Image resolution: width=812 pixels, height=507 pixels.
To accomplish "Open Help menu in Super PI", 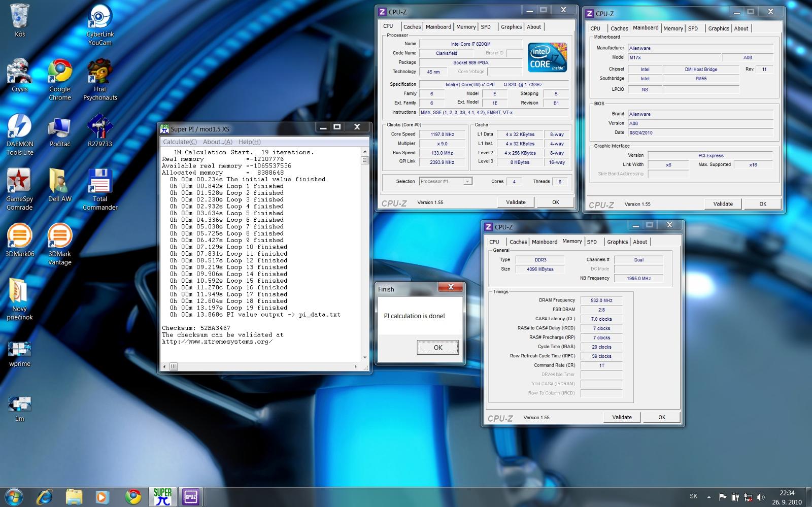I will point(249,142).
